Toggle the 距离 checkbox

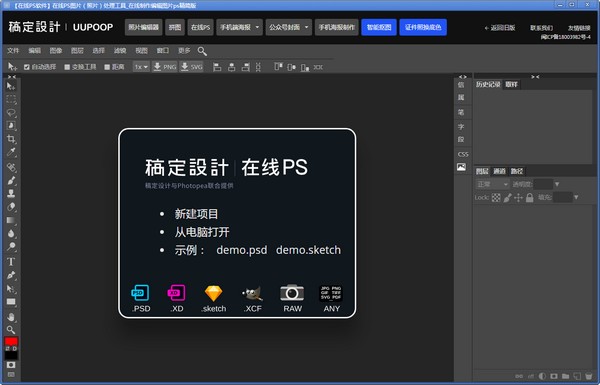click(x=107, y=67)
